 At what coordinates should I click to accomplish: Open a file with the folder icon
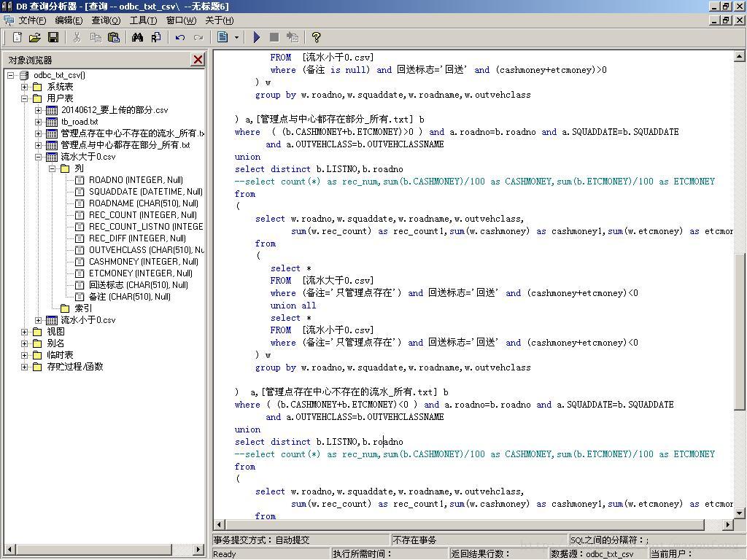click(35, 37)
